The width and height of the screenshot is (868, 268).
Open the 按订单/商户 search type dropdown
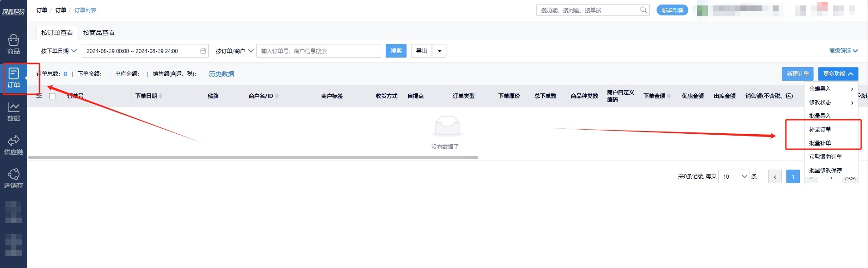(235, 51)
